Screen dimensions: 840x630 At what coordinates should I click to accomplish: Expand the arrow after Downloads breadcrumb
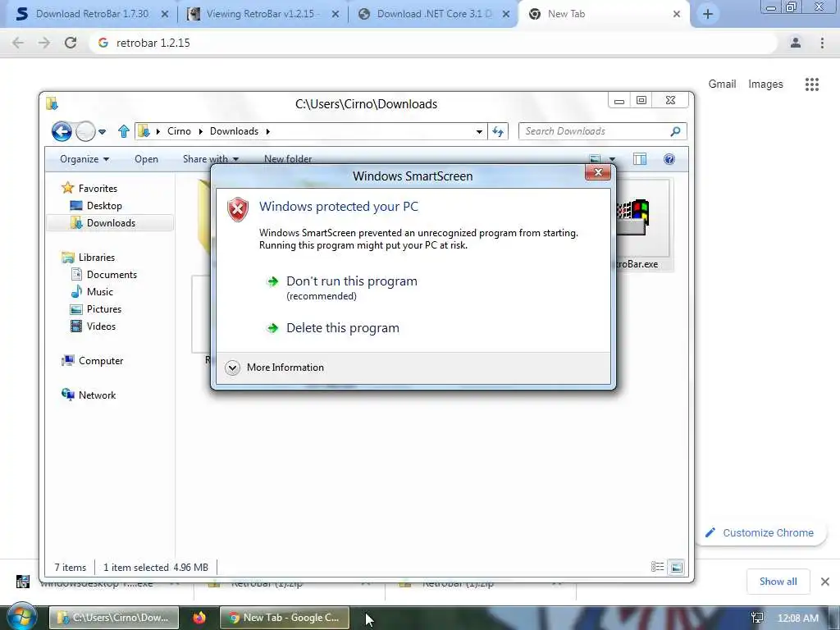268,131
